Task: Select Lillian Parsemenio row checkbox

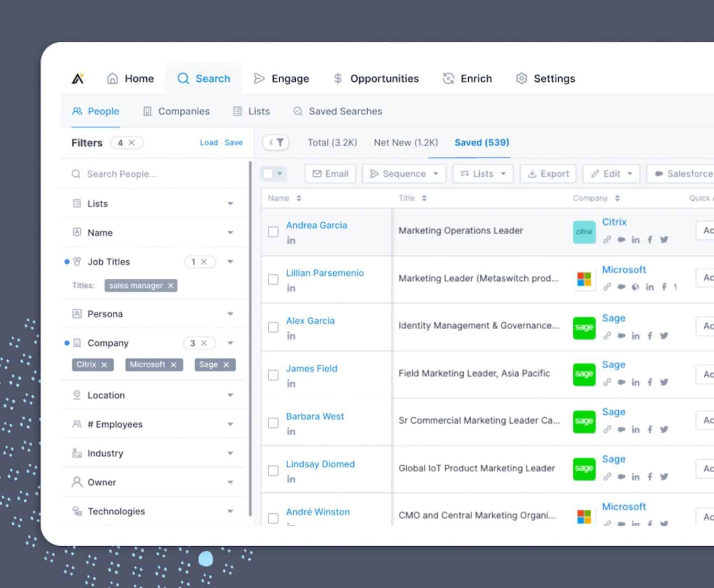Action: pyautogui.click(x=273, y=279)
